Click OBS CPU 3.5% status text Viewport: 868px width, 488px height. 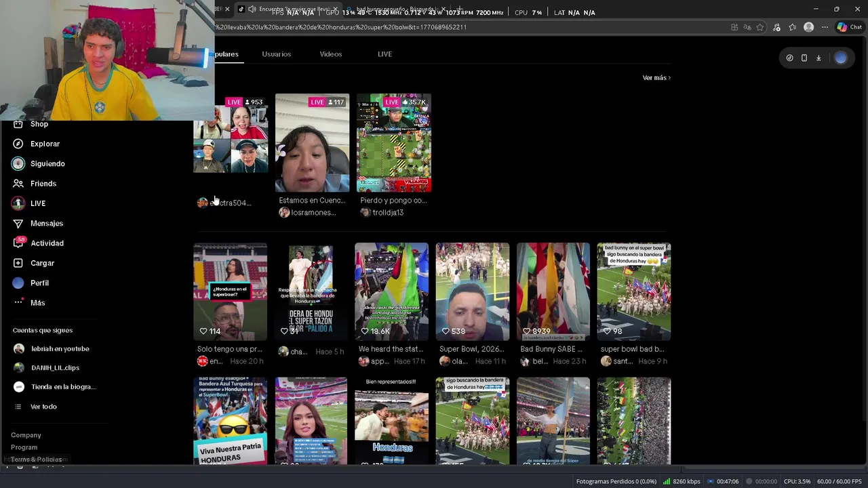point(797,481)
